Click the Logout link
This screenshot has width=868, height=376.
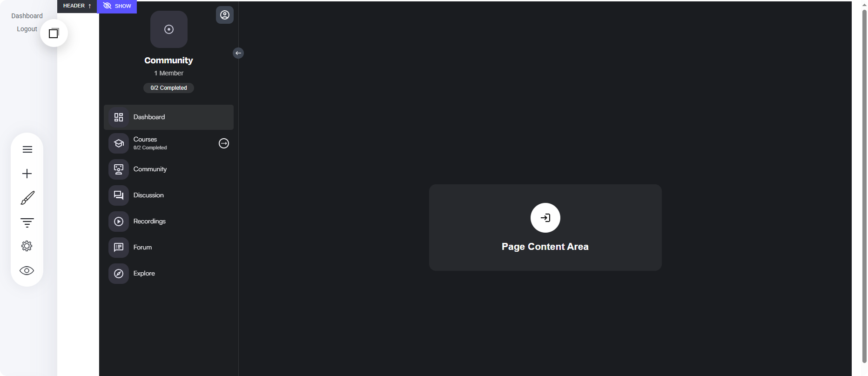[27, 29]
